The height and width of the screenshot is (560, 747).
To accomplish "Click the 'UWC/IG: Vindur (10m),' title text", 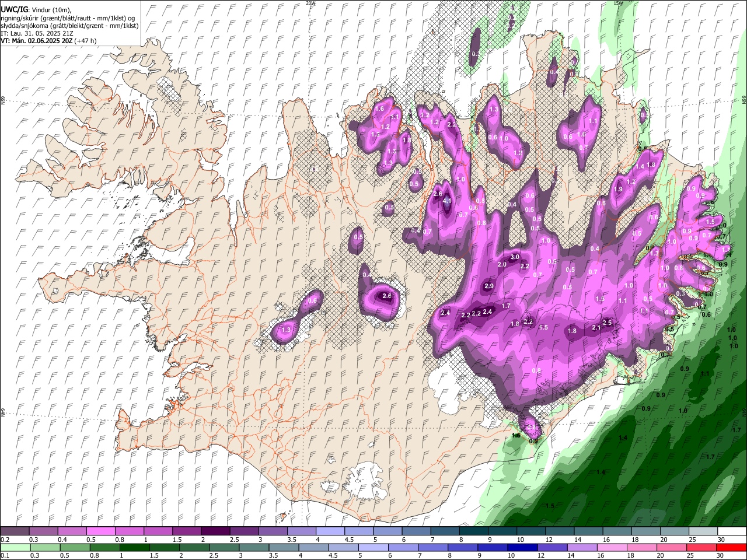I will point(36,10).
